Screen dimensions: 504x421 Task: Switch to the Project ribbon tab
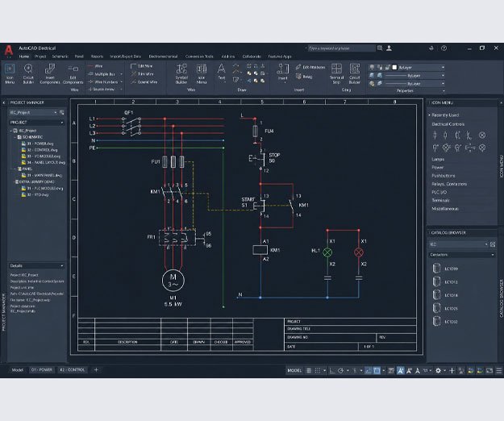[x=40, y=56]
